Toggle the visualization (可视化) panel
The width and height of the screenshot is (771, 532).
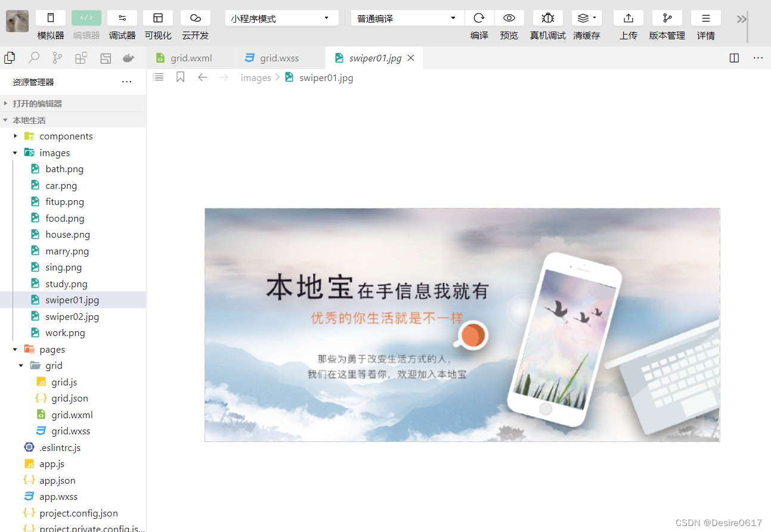click(x=158, y=18)
